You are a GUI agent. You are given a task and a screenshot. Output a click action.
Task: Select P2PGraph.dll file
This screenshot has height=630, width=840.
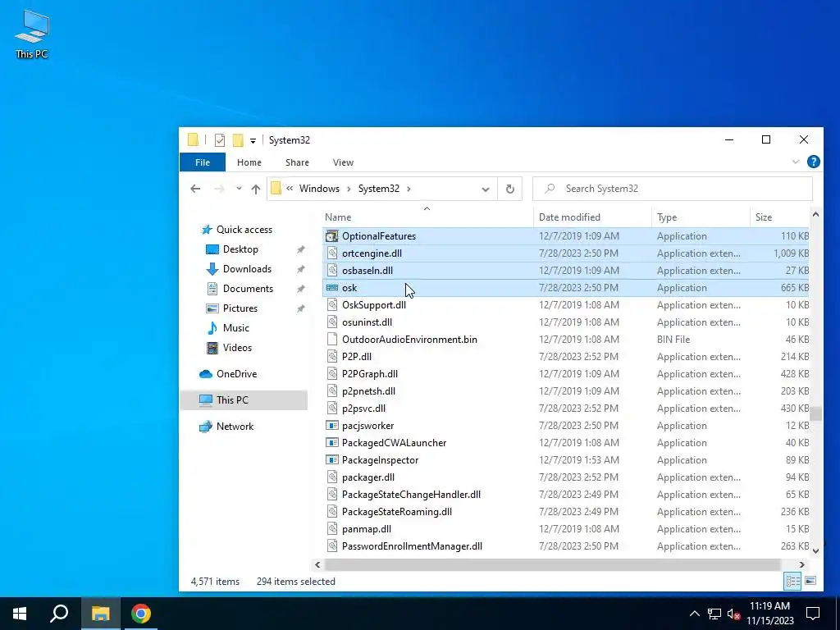point(370,373)
